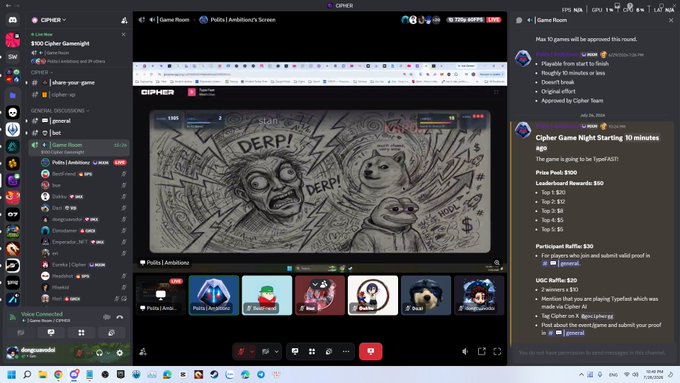Open invite friends icon in call area
This screenshot has height=383, width=680.
coord(143,352)
